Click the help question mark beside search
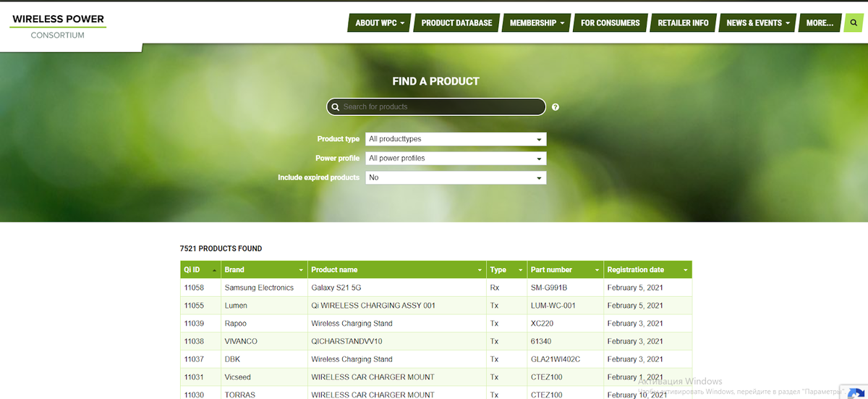The width and height of the screenshot is (868, 399). click(x=556, y=107)
